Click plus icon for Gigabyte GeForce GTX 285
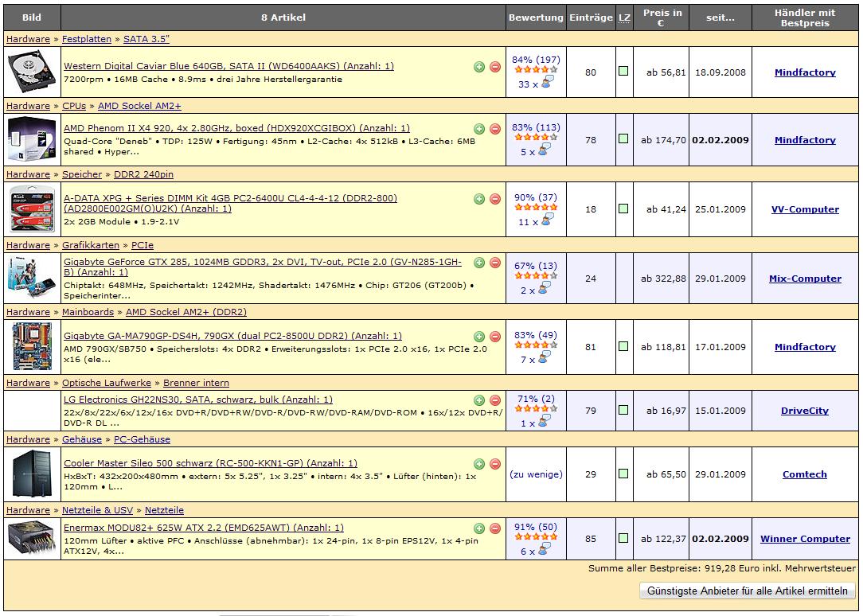The image size is (863, 616). pos(478,263)
